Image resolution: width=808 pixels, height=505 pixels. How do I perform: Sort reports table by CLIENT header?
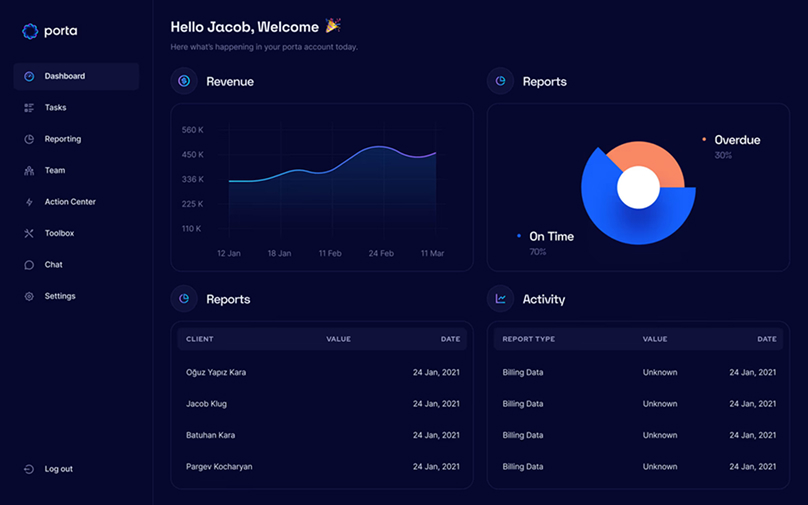[200, 339]
